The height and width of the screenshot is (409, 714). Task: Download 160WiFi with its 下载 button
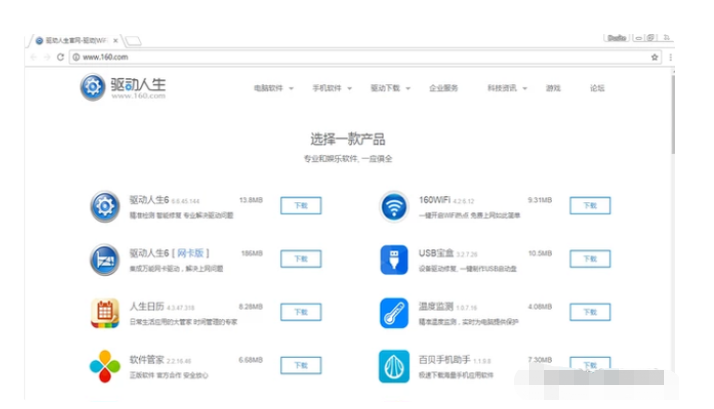point(589,205)
